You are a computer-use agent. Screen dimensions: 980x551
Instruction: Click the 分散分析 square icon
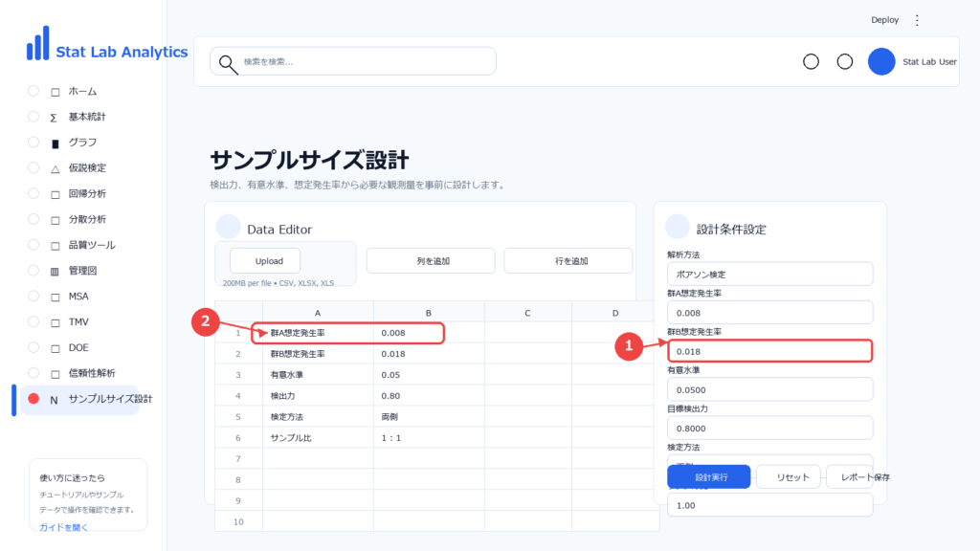[x=55, y=220]
